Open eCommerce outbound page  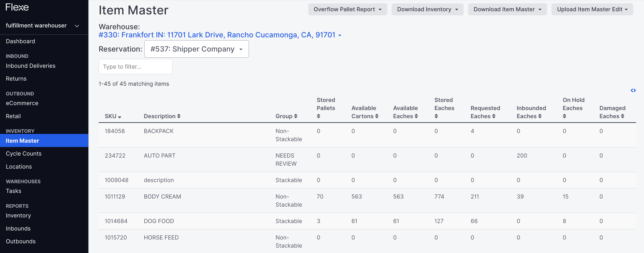tap(22, 103)
